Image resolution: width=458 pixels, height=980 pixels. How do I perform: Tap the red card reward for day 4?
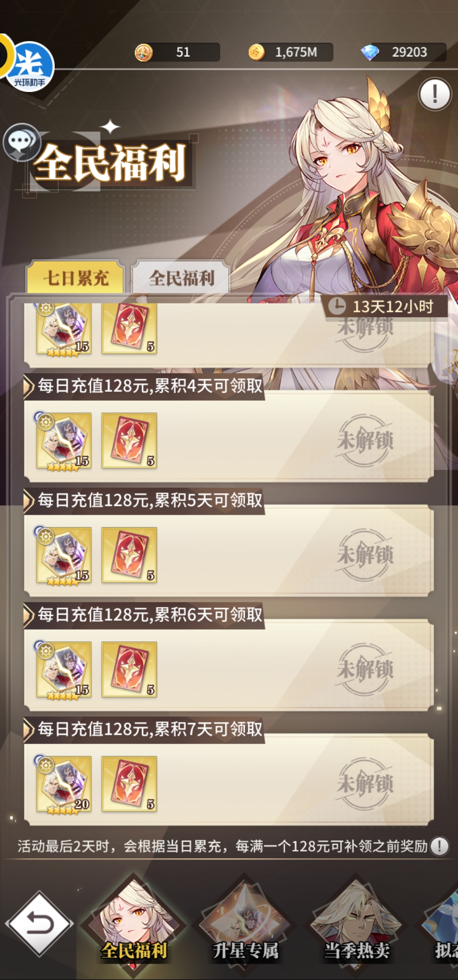[x=129, y=440]
